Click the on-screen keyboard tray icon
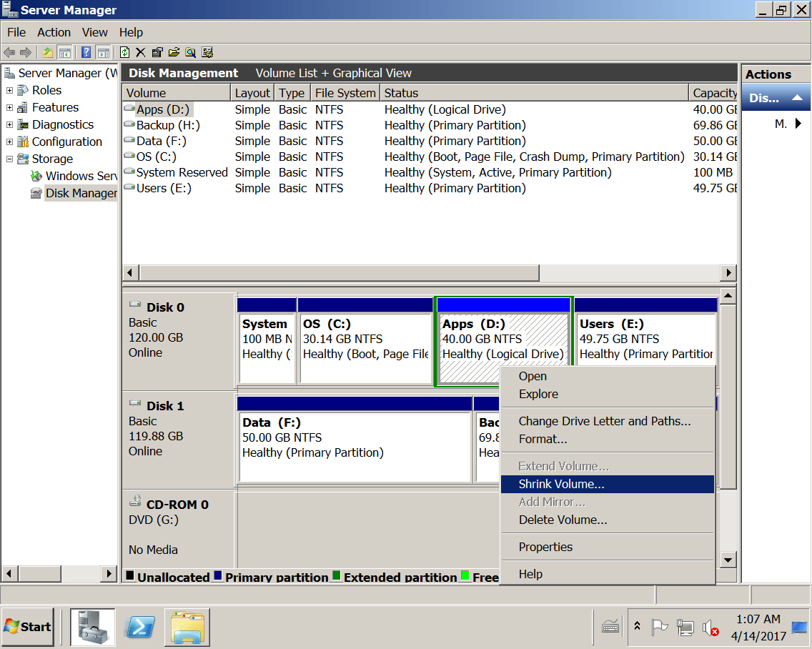This screenshot has width=812, height=649. (610, 628)
